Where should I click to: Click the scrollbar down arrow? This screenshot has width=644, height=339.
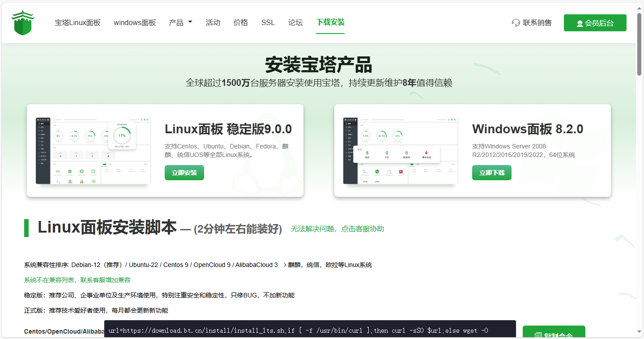pyautogui.click(x=640, y=332)
